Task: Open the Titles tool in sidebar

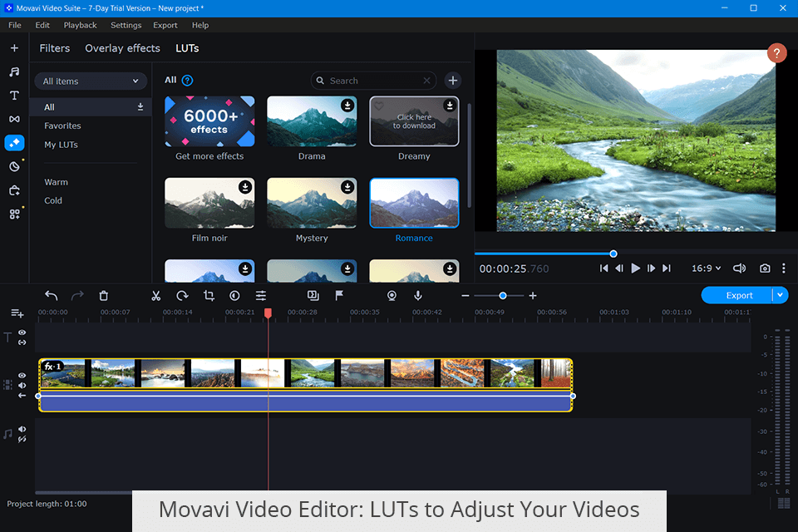Action: tap(14, 96)
